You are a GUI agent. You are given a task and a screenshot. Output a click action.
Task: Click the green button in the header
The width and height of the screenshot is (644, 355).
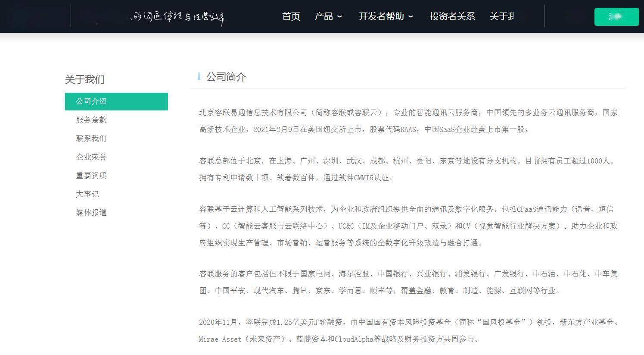pyautogui.click(x=616, y=17)
